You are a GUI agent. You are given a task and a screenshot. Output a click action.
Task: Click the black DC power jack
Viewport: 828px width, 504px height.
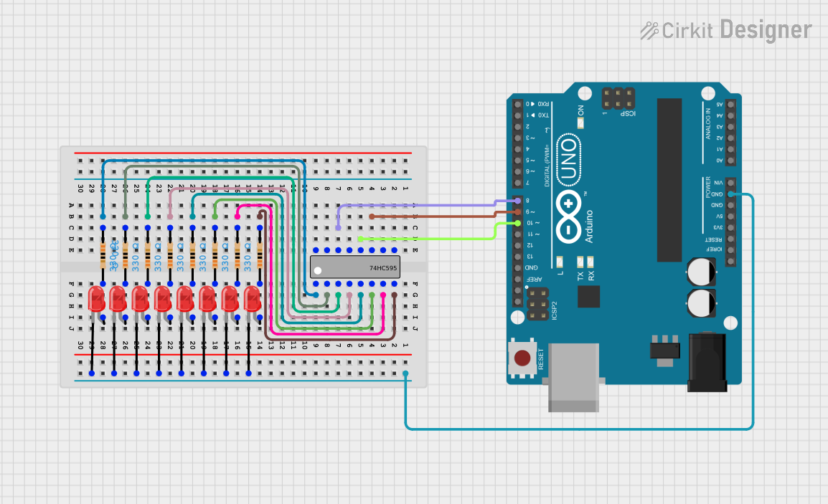click(x=707, y=363)
